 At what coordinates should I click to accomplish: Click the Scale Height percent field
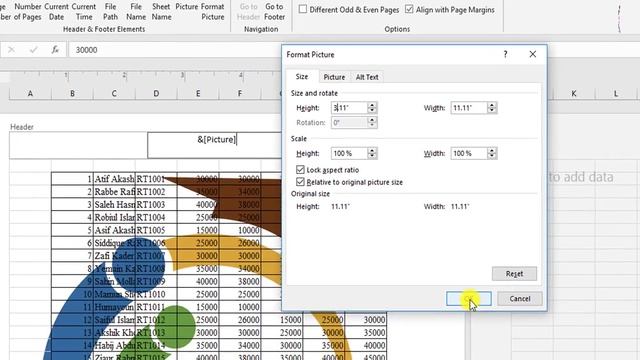pos(349,153)
